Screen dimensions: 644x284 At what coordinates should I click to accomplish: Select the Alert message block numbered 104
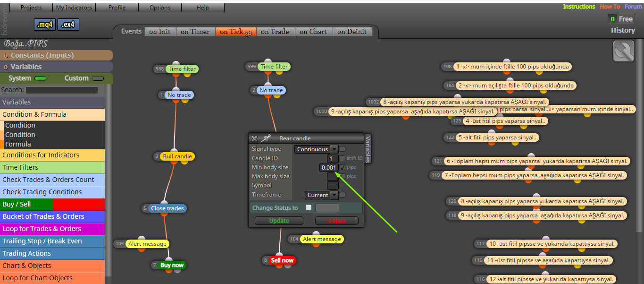[x=322, y=239]
